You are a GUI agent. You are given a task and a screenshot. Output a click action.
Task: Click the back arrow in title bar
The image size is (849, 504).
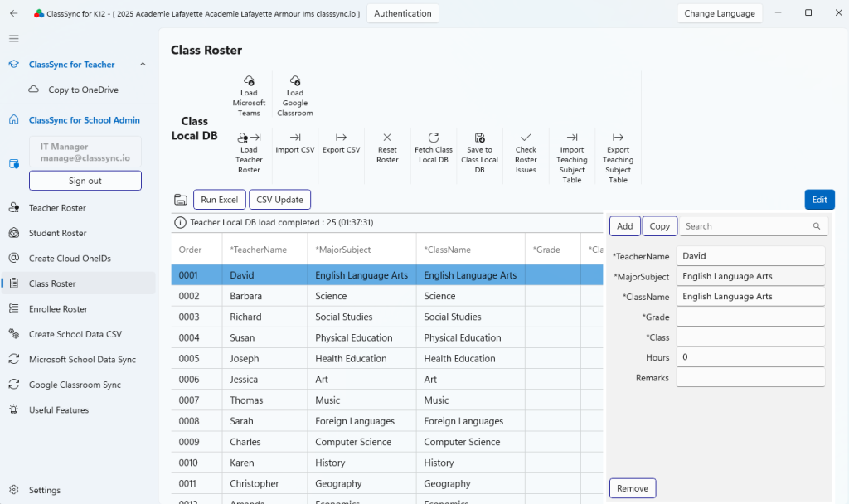[x=14, y=13]
